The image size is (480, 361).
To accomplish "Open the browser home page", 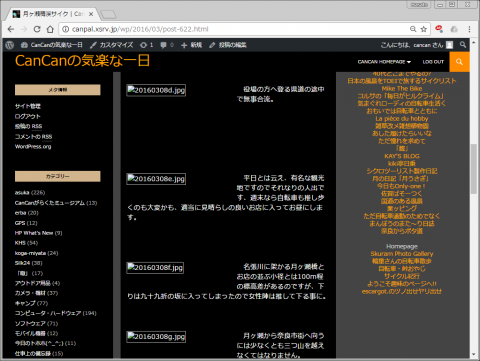I will [50, 29].
